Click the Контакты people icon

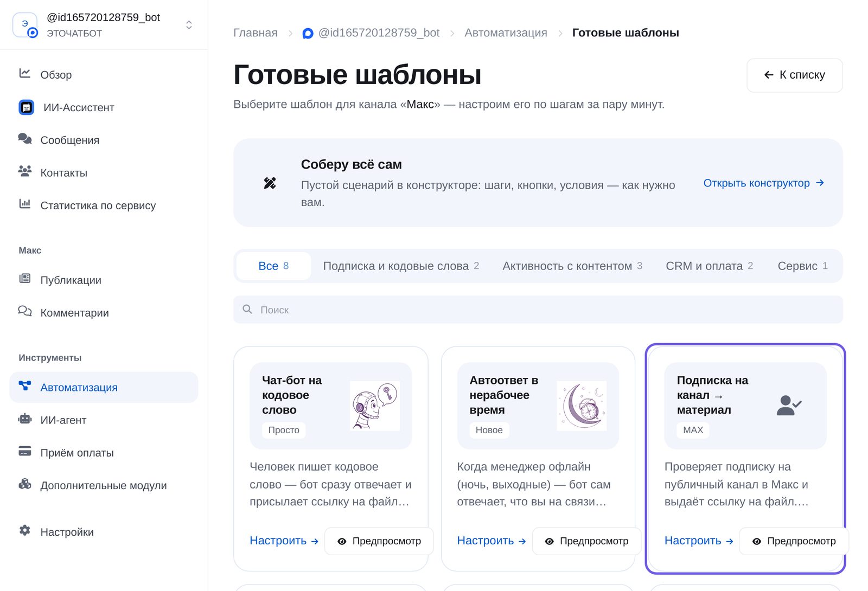(x=25, y=171)
